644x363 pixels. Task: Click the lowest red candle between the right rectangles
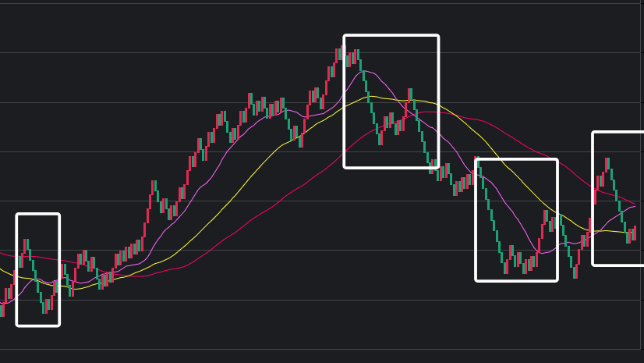click(575, 270)
